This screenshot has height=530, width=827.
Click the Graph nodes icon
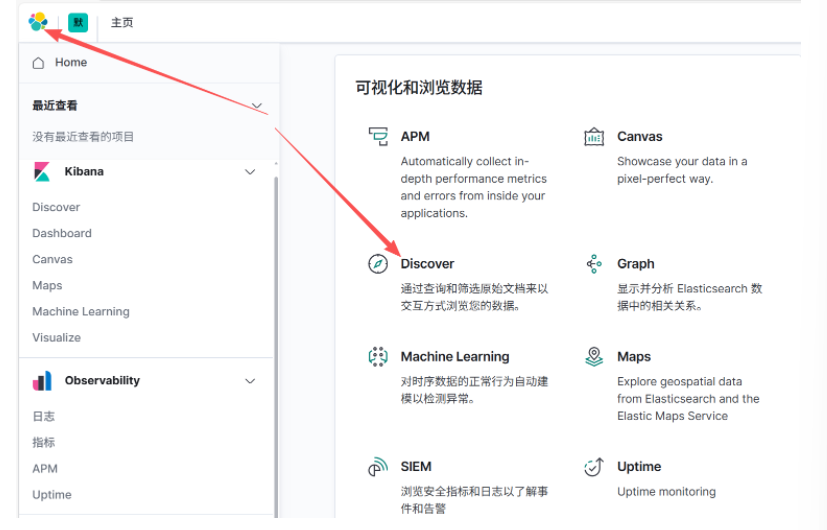coord(594,264)
